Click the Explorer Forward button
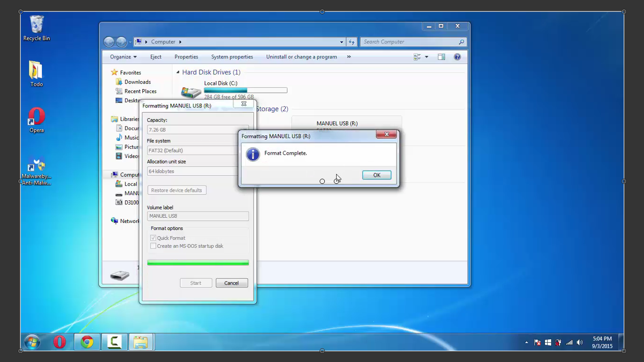This screenshot has width=644, height=362. tap(121, 42)
